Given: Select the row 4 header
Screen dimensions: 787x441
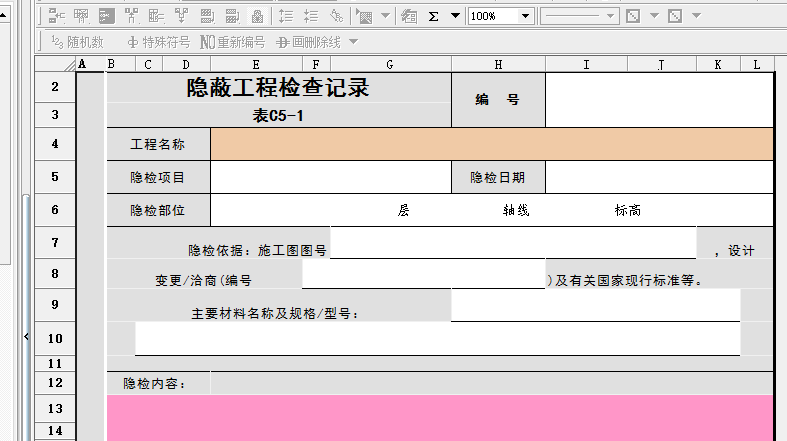Looking at the screenshot, I should point(55,144).
